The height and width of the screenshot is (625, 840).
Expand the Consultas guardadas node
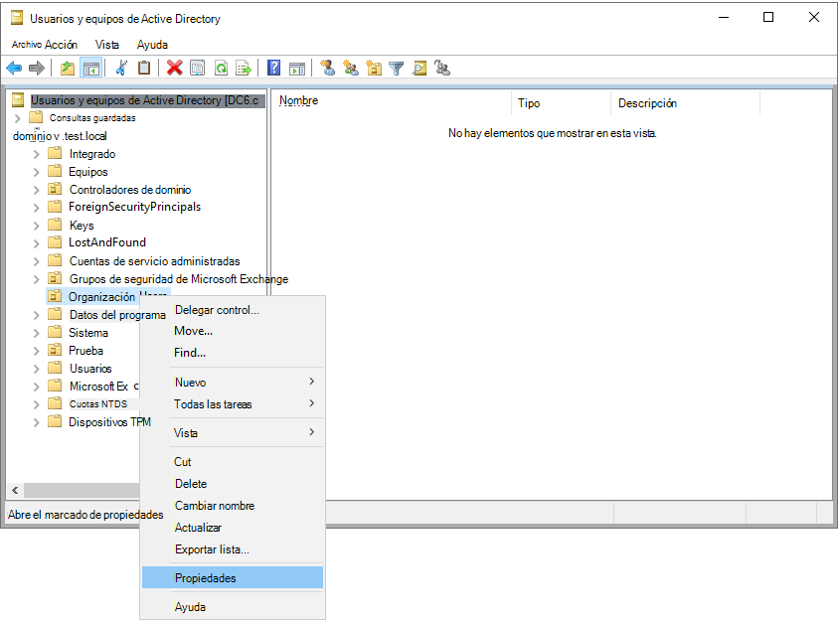[17, 118]
